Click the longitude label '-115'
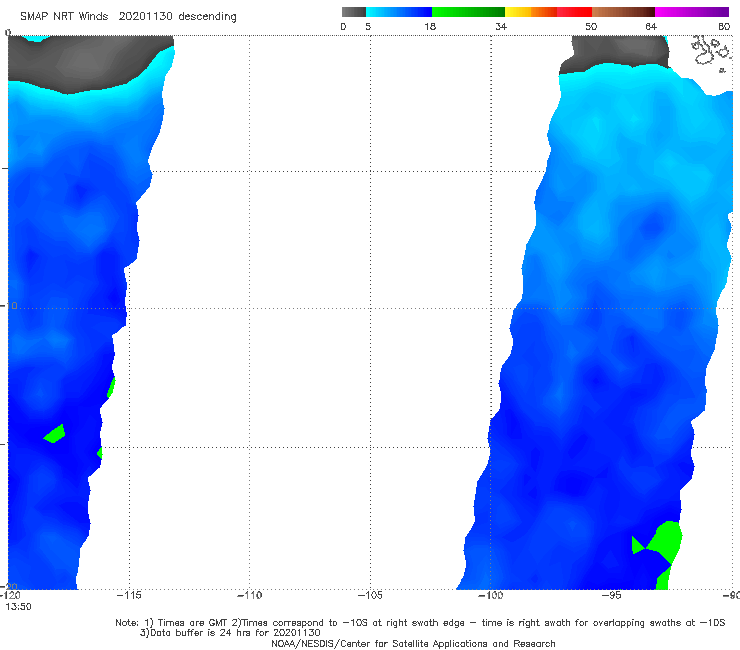 129,595
